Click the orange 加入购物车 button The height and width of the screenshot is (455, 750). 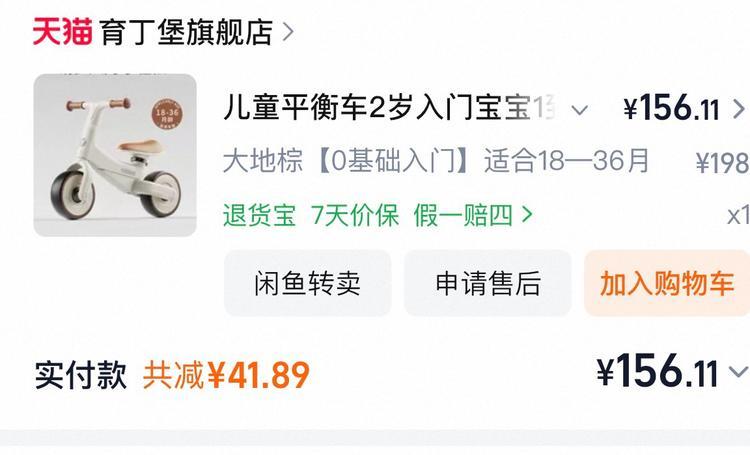click(667, 283)
